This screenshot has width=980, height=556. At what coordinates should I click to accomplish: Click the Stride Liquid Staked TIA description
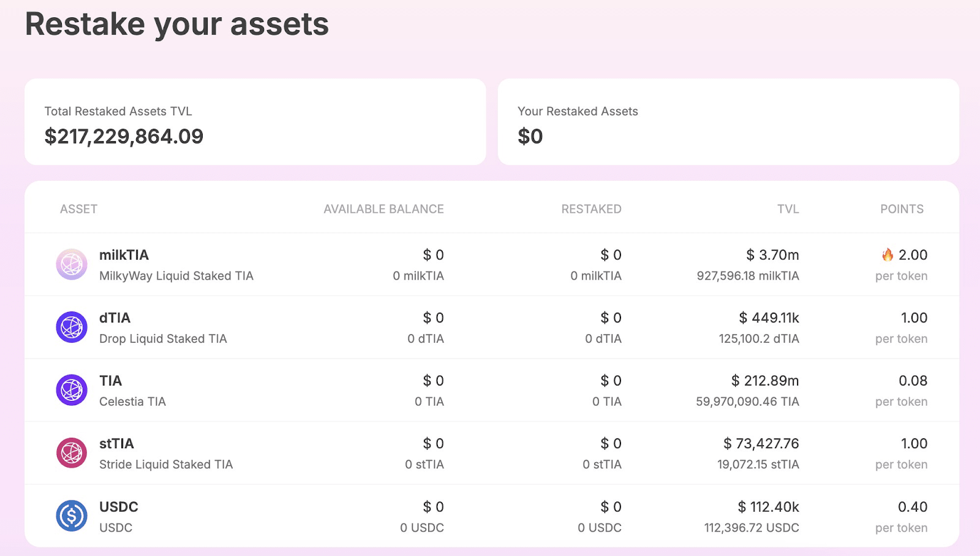click(x=166, y=465)
